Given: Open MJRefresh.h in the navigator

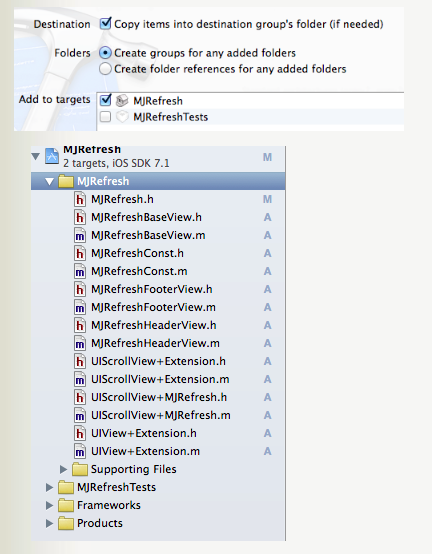Looking at the screenshot, I should [x=122, y=199].
